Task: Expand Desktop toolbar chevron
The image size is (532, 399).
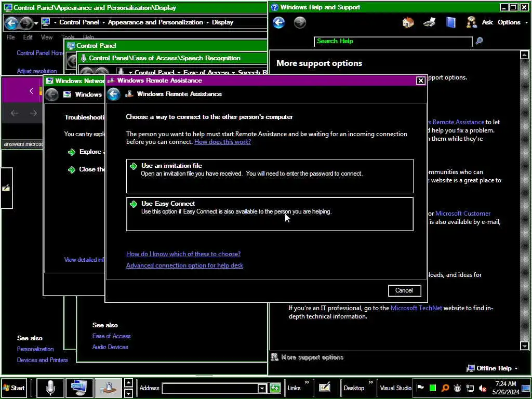Action: pos(370,382)
